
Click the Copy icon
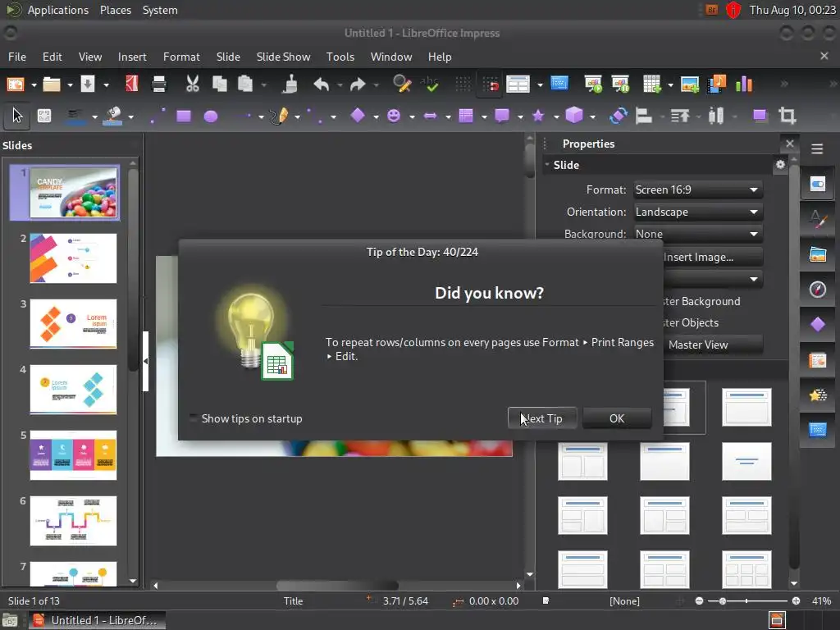pyautogui.click(x=219, y=84)
